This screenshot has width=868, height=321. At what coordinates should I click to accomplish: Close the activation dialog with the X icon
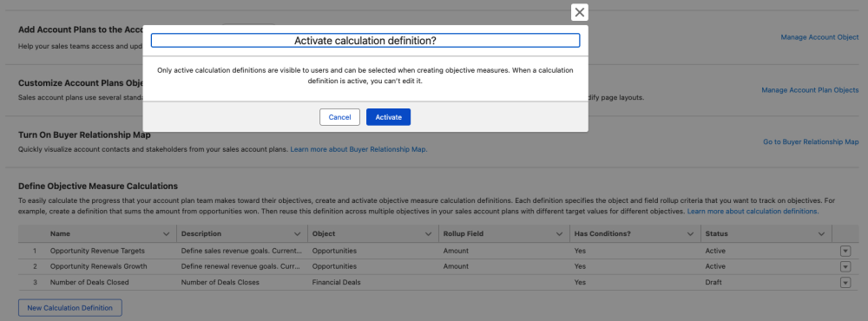click(x=579, y=12)
